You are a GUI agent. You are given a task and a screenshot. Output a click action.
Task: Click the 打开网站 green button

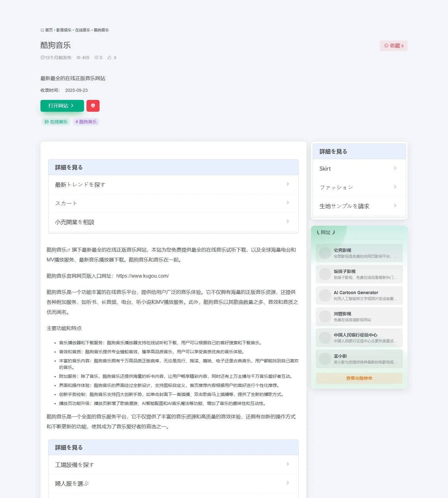62,106
